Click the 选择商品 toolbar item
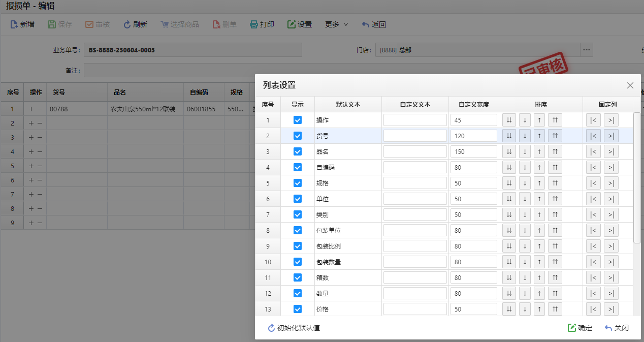The image size is (644, 342). coord(180,24)
